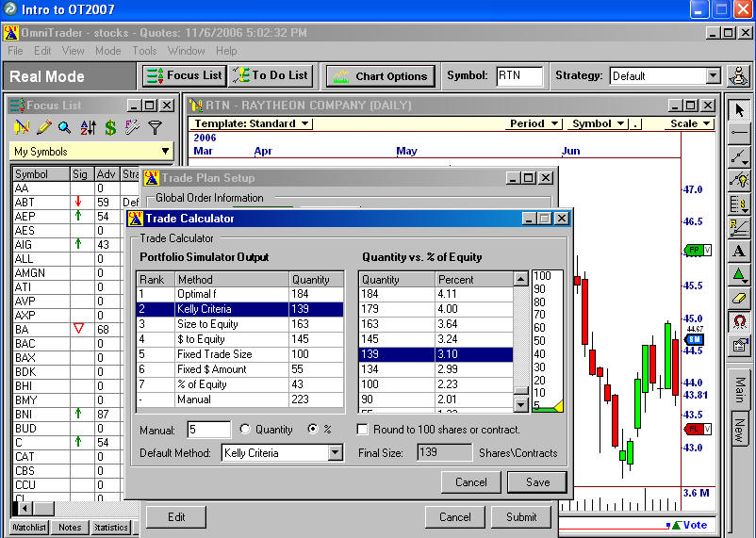Check Round to 100 shares or contract
Viewport: 756px width, 538px height.
[363, 429]
